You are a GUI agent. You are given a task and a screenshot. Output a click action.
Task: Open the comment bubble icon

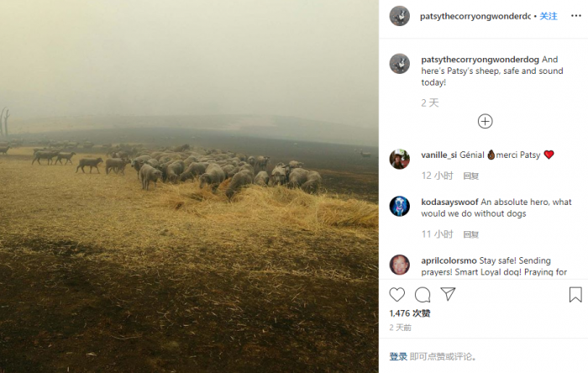click(423, 295)
